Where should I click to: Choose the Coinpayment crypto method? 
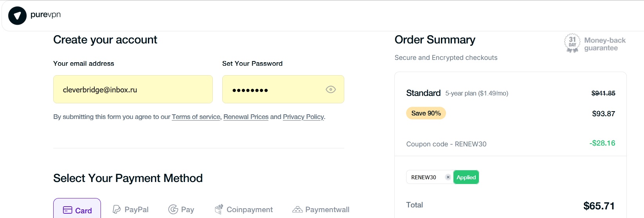coord(244,210)
